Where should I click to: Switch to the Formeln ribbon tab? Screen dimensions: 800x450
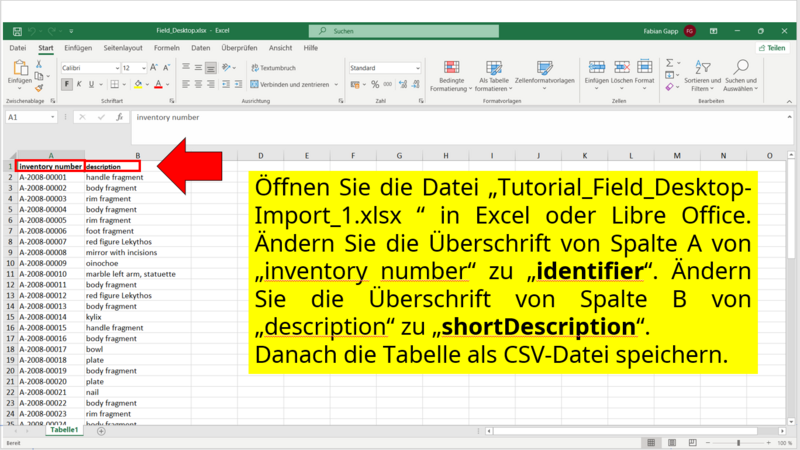[167, 48]
